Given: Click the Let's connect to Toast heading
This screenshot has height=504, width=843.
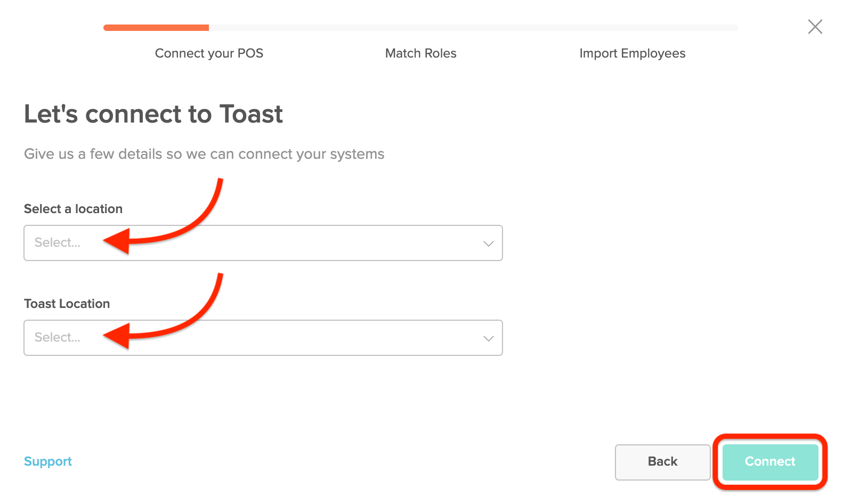Looking at the screenshot, I should [153, 114].
